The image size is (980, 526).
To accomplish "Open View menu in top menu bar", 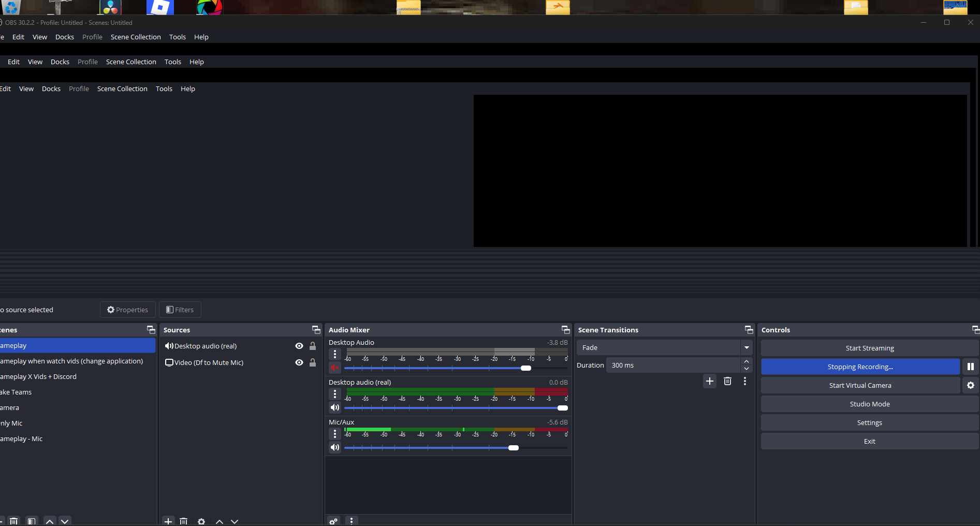I will pyautogui.click(x=40, y=37).
